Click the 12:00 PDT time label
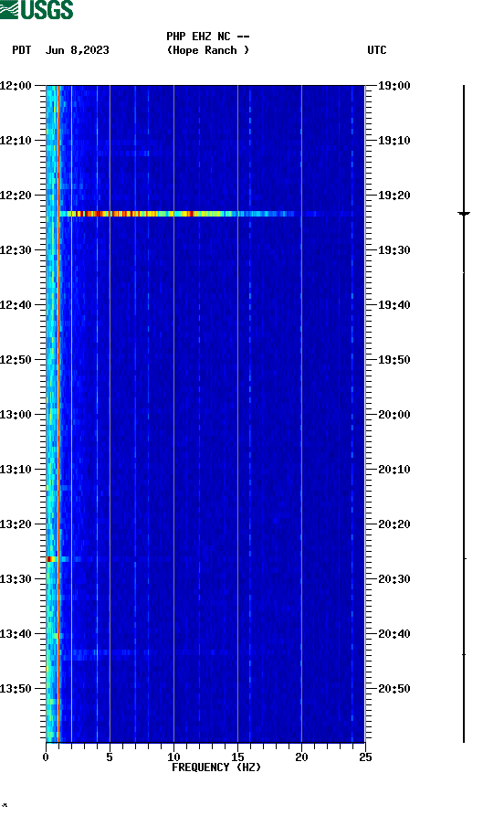This screenshot has height=815, width=504. pos(16,86)
